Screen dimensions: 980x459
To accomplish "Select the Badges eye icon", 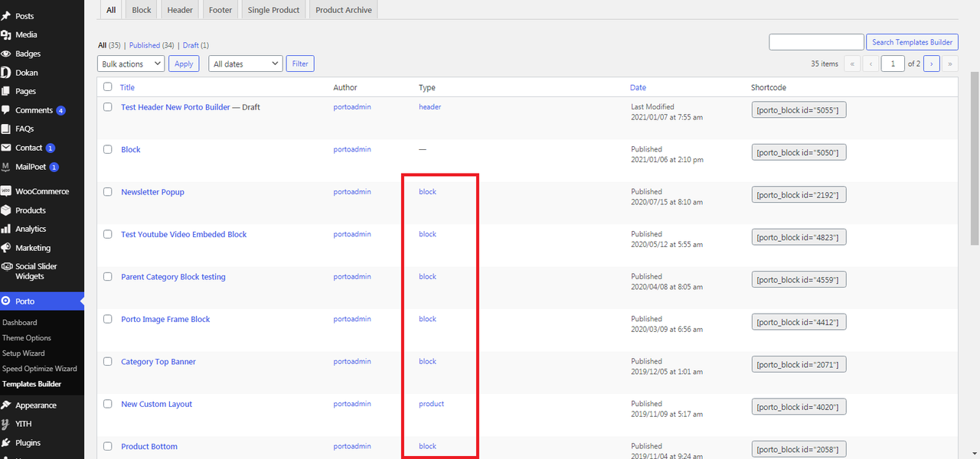I will (x=6, y=54).
